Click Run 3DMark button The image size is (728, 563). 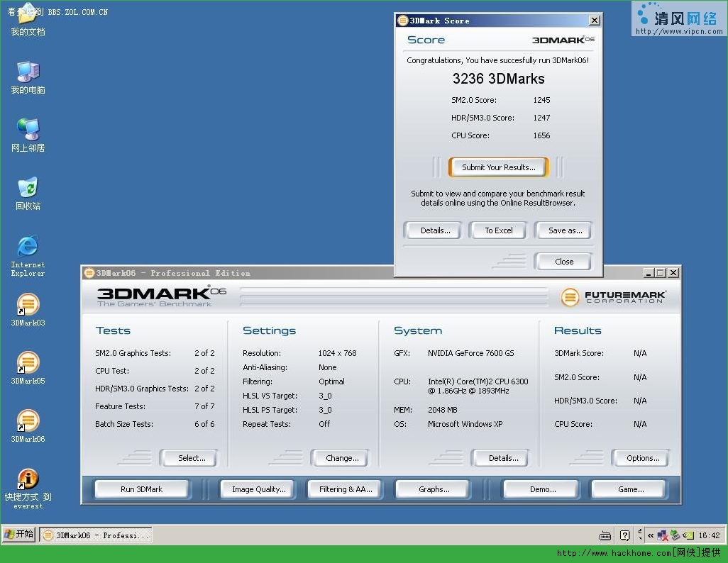click(x=142, y=489)
